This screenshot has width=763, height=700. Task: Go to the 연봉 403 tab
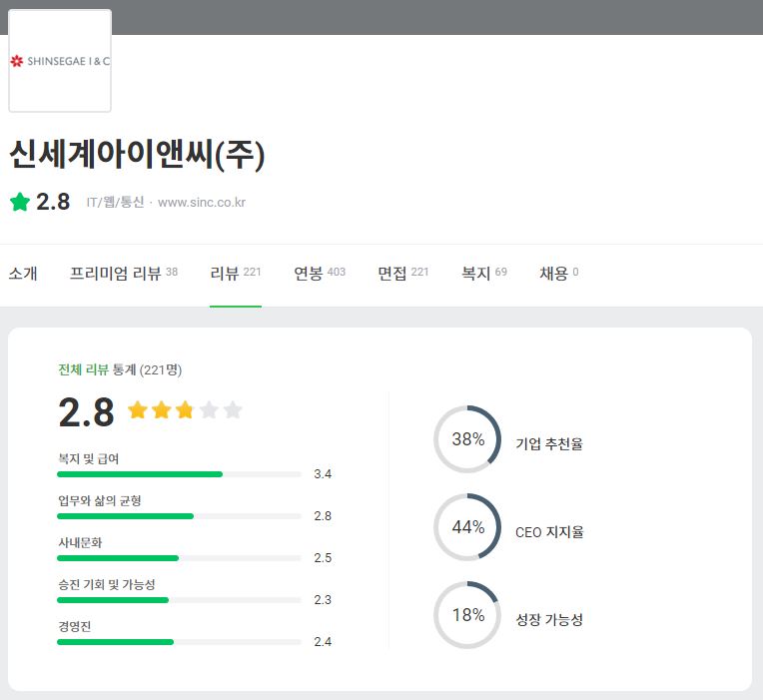tap(320, 273)
